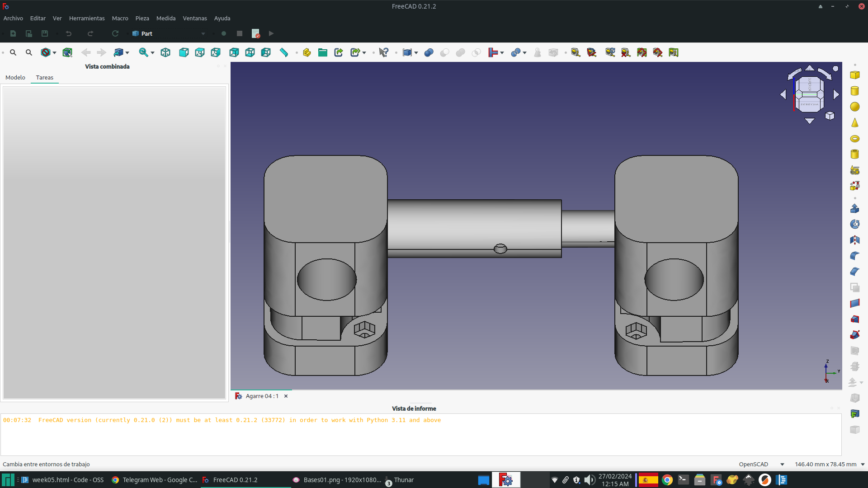
Task: Switch to the front view cube
Action: point(184,52)
